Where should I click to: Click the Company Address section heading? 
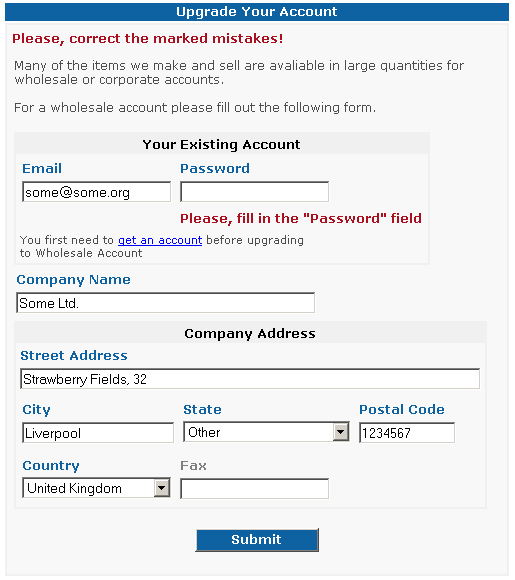250,333
